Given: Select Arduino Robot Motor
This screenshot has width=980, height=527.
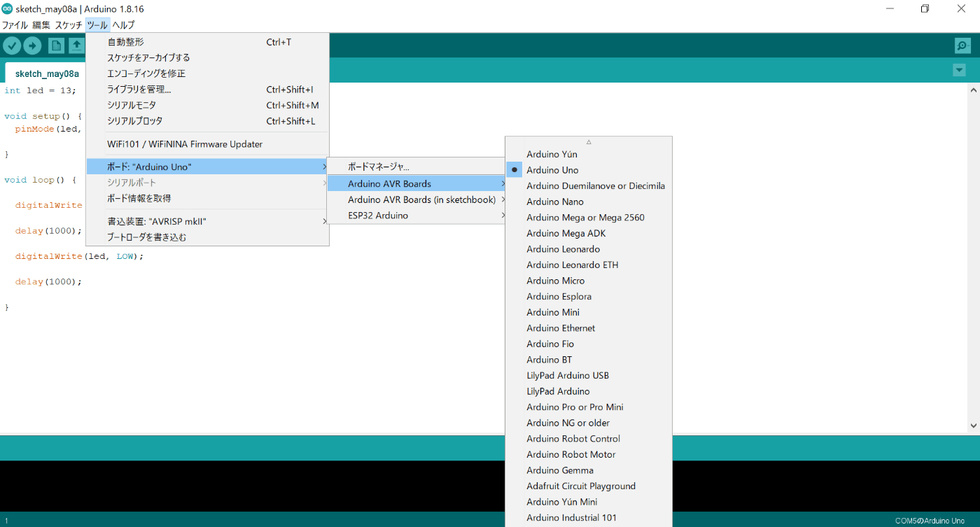Looking at the screenshot, I should [589, 455].
